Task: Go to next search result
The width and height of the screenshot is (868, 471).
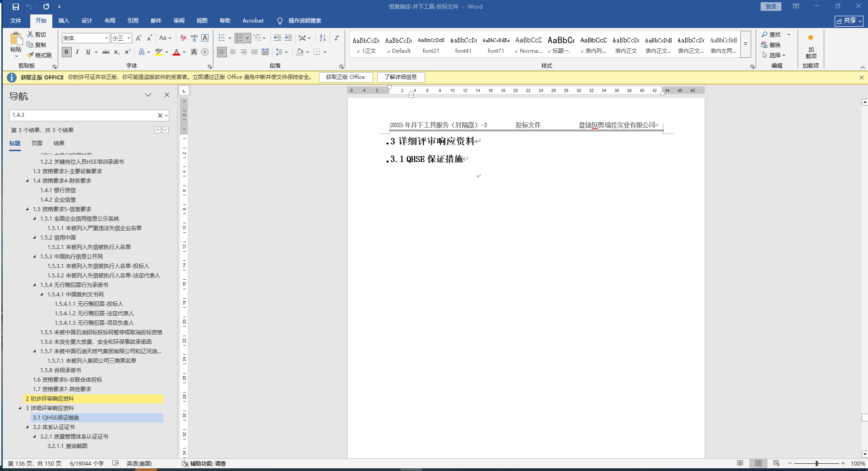Action: point(166,130)
